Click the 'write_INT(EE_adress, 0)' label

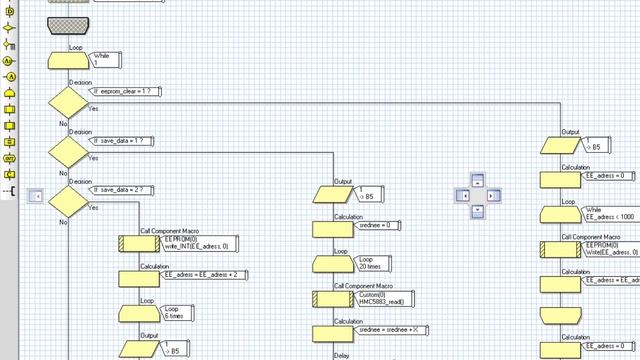pyautogui.click(x=196, y=247)
